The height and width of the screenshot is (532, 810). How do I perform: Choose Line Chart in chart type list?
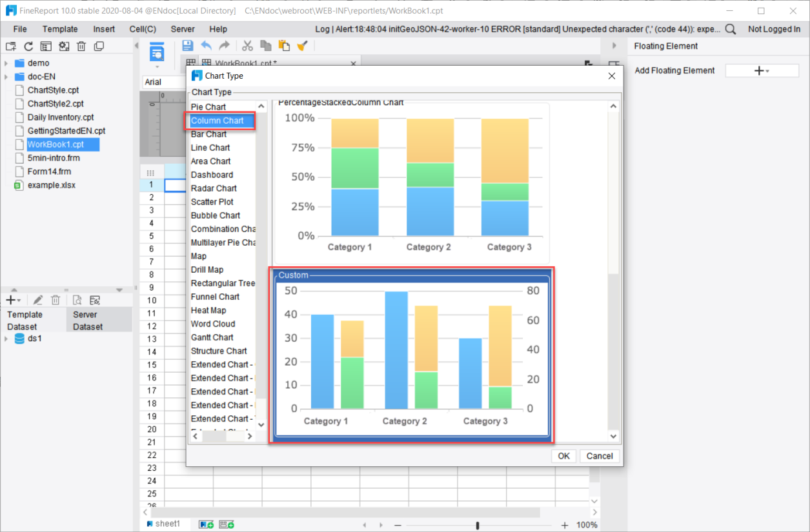[210, 148]
